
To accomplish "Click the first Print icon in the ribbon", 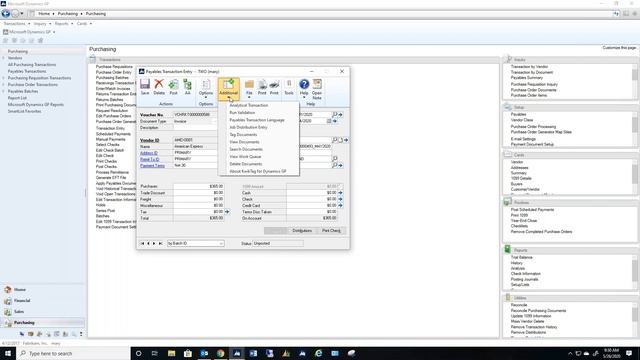I will (x=262, y=87).
